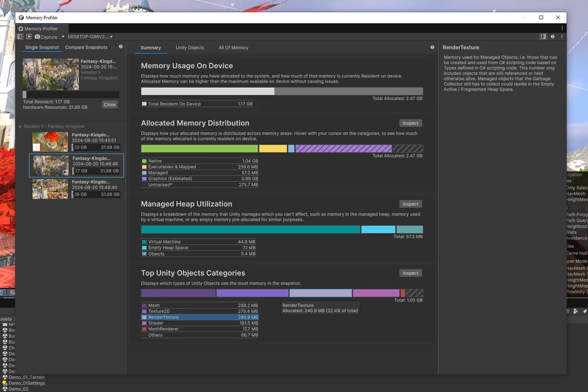Select Executables & Mapped legend row
Image resolution: width=588 pixels, height=392 pixels.
[199, 167]
